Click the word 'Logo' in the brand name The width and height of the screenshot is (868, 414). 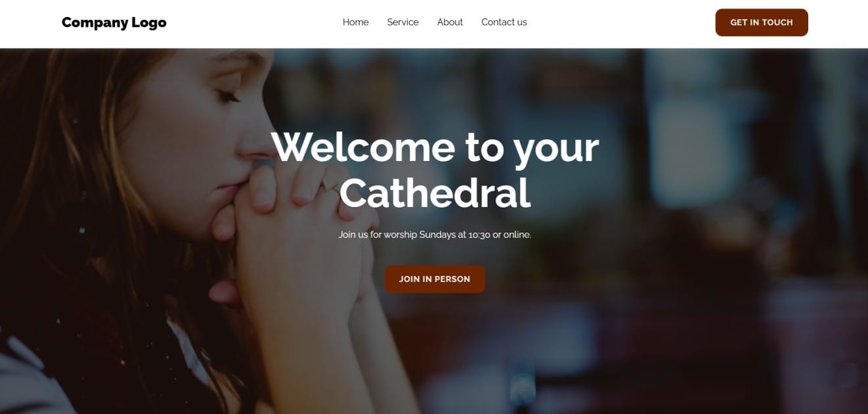coord(149,23)
